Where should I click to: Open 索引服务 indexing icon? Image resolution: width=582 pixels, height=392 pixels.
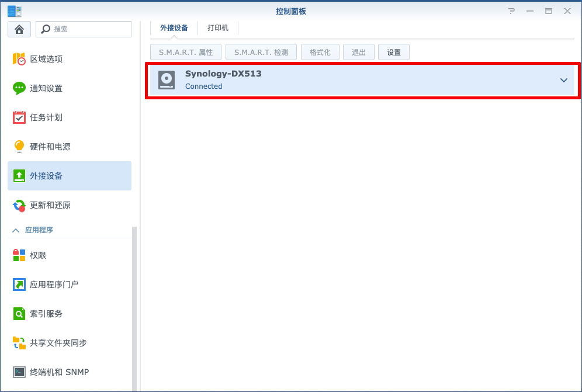point(19,314)
